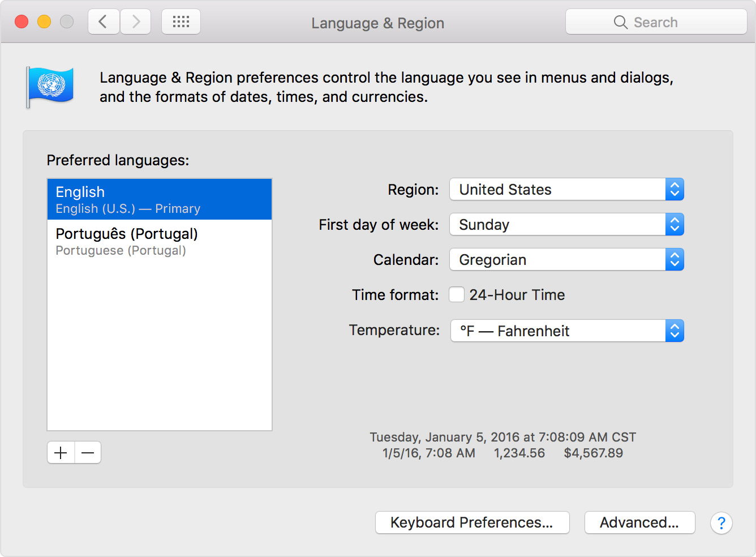This screenshot has width=756, height=557.
Task: Change Temperature unit dropdown
Action: pos(566,331)
